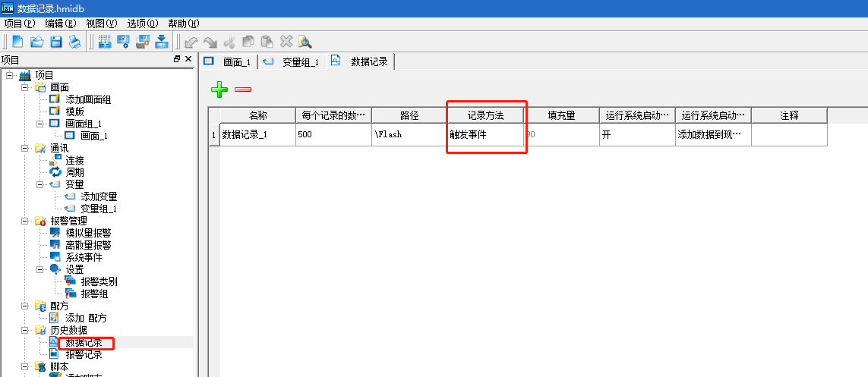Click the Redo arrow in the toolbar
The image size is (868, 377).
[x=210, y=42]
